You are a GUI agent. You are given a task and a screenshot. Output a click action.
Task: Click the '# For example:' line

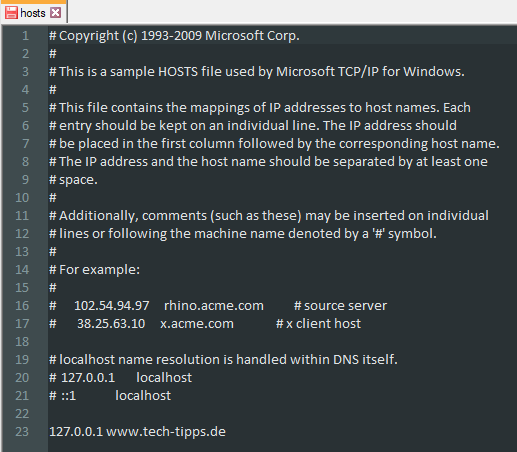(95, 270)
